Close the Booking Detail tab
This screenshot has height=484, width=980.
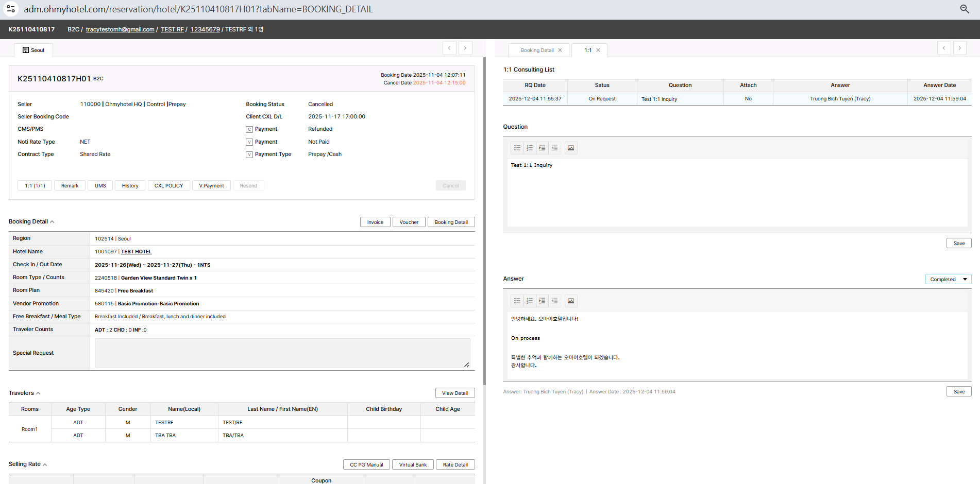560,50
